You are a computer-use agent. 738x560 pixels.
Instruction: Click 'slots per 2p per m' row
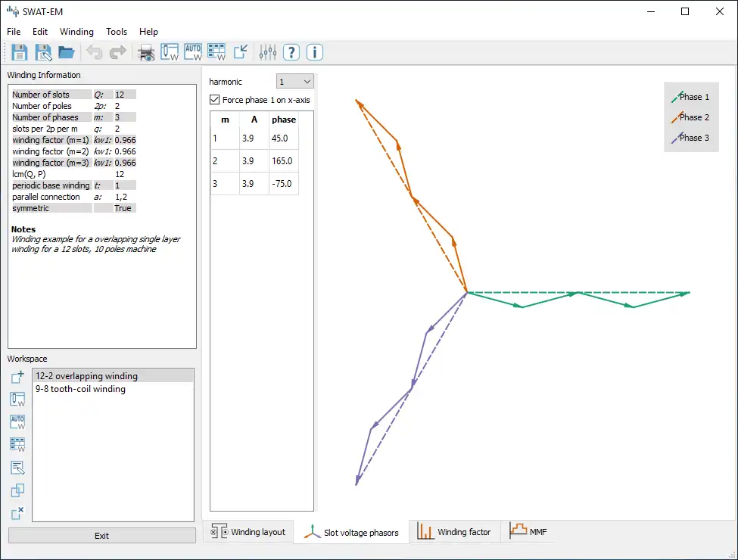click(74, 129)
